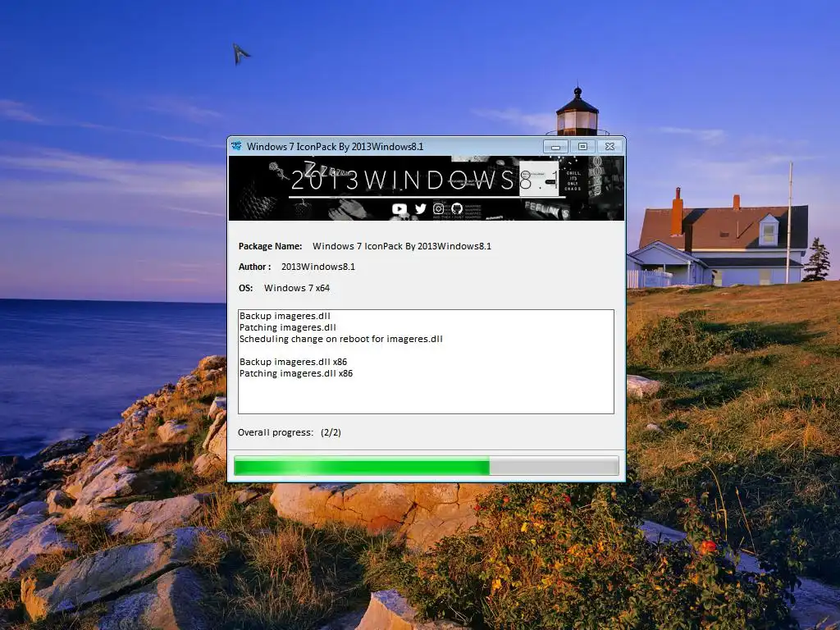Click the green overall progress bar

(427, 466)
